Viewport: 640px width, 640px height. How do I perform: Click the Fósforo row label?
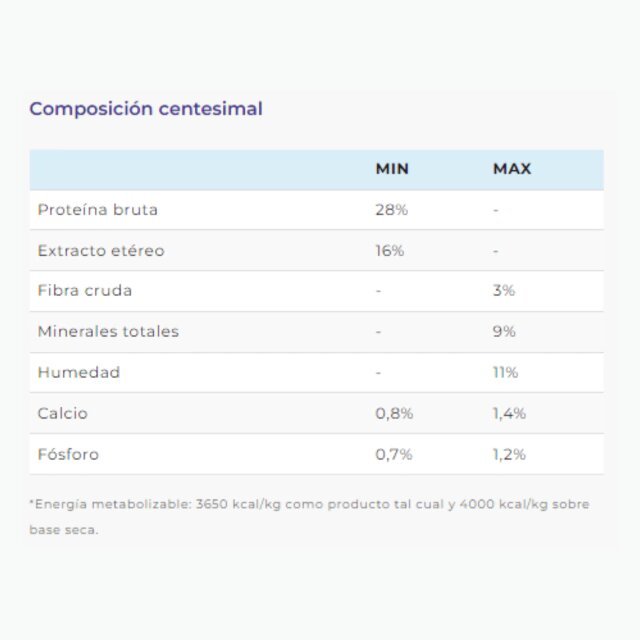68,454
